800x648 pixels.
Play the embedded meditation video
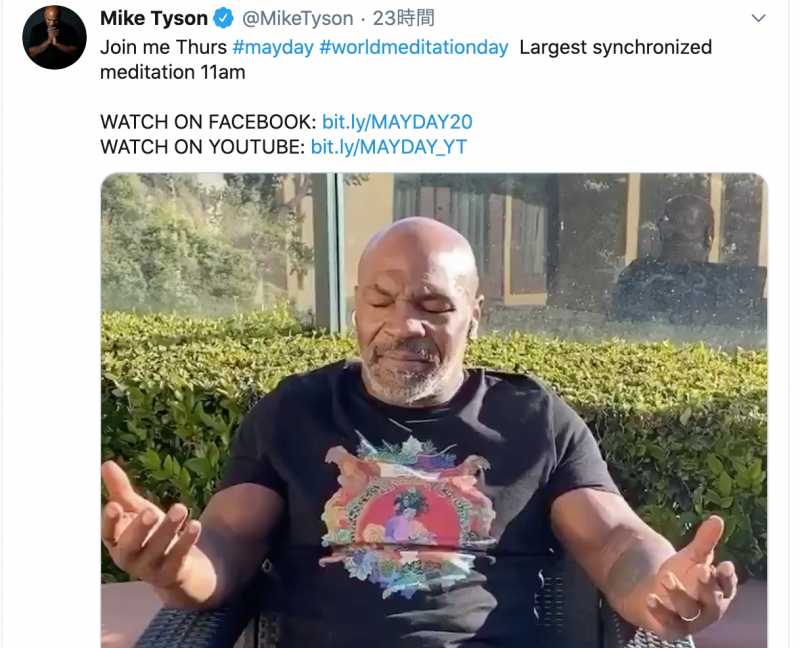434,410
